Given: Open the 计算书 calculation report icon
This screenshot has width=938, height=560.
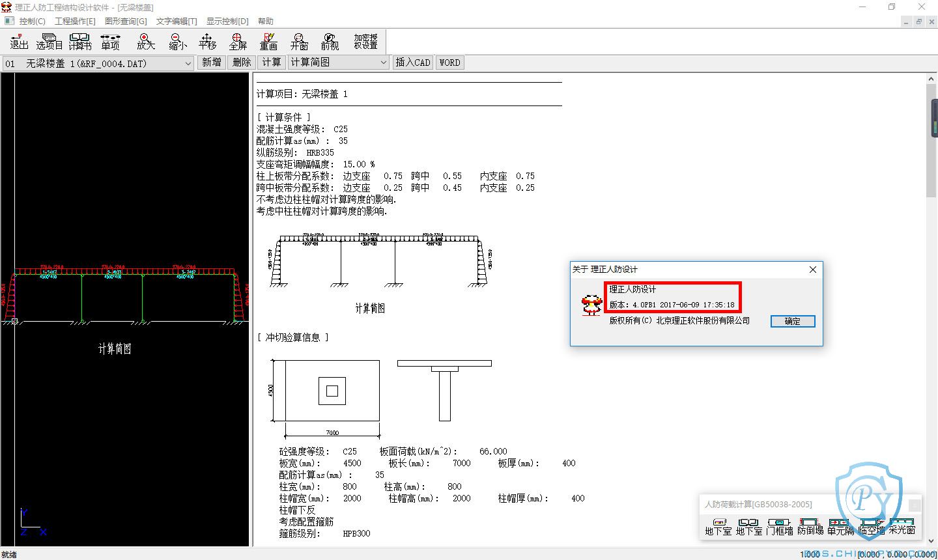Looking at the screenshot, I should pos(80,42).
